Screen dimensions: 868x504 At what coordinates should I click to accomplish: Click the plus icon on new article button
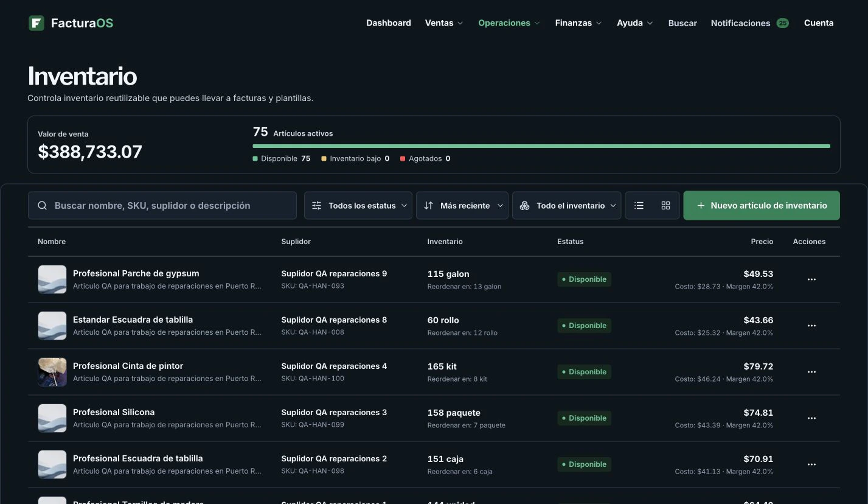coord(701,206)
